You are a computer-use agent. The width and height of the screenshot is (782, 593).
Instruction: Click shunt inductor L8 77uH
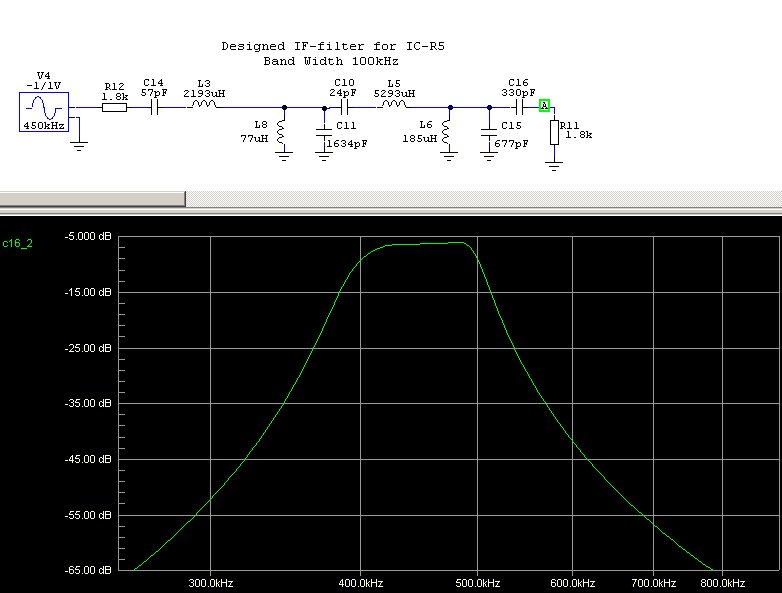point(281,133)
